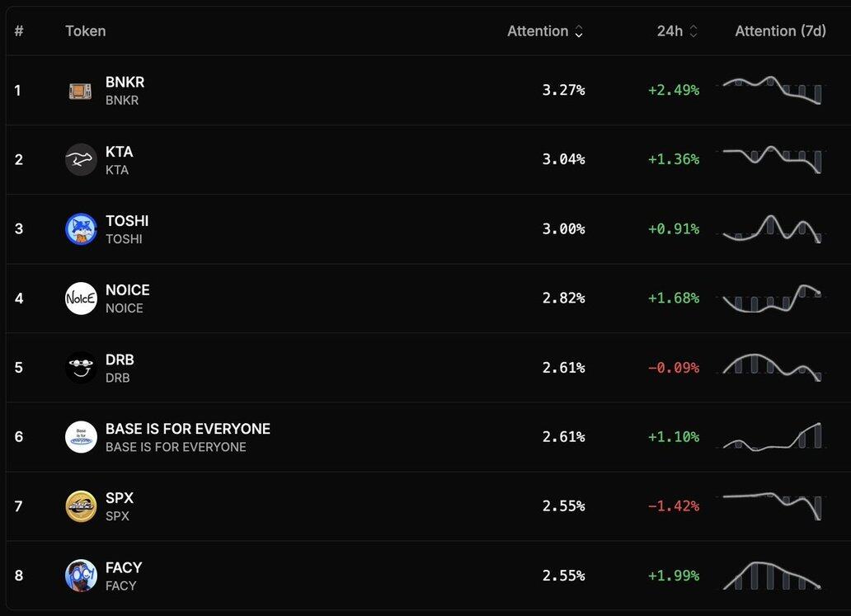Click the KTA token logo
851x616 pixels.
click(x=81, y=160)
